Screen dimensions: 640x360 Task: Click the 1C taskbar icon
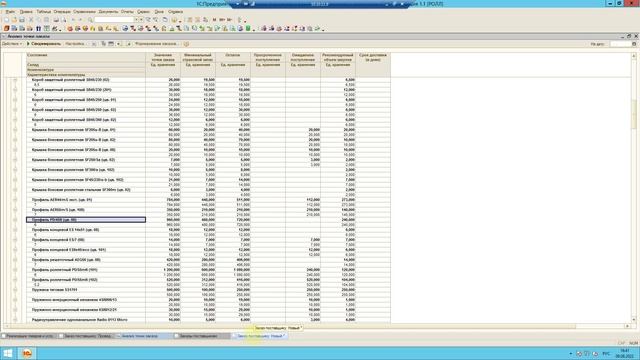[27, 353]
